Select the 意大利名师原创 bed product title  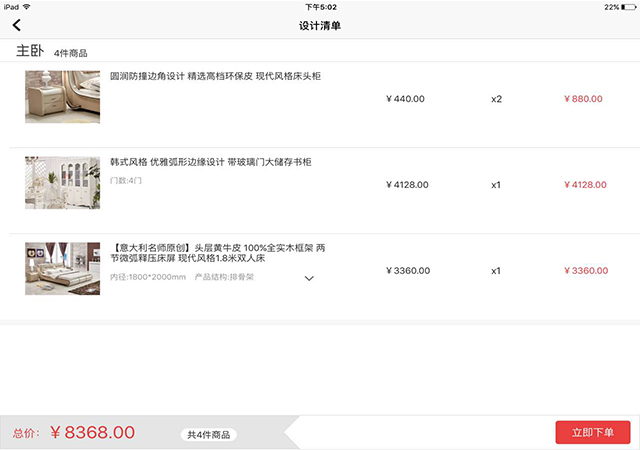[x=218, y=253]
